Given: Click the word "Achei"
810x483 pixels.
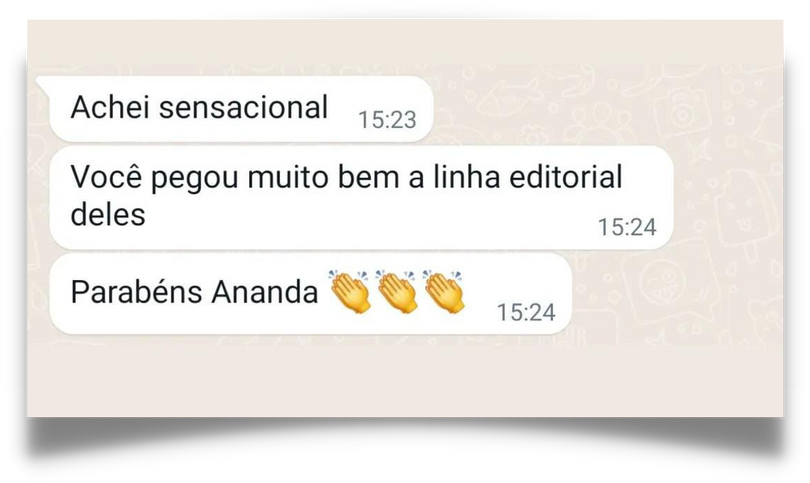Looking at the screenshot, I should click(x=110, y=107).
